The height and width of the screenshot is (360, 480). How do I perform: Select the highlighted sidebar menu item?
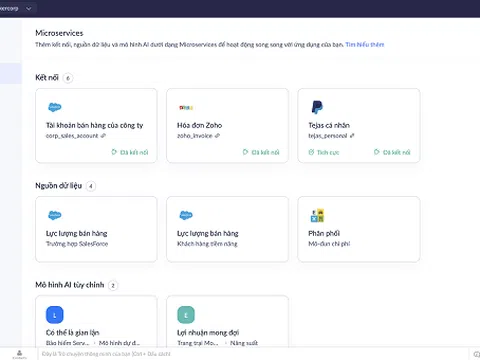coord(11,73)
